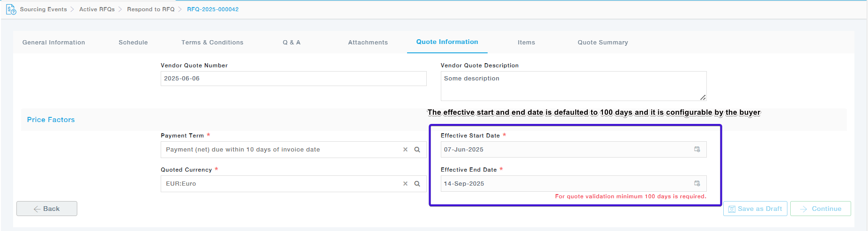
Task: Go to Terms & Conditions tab
Action: [x=212, y=43]
